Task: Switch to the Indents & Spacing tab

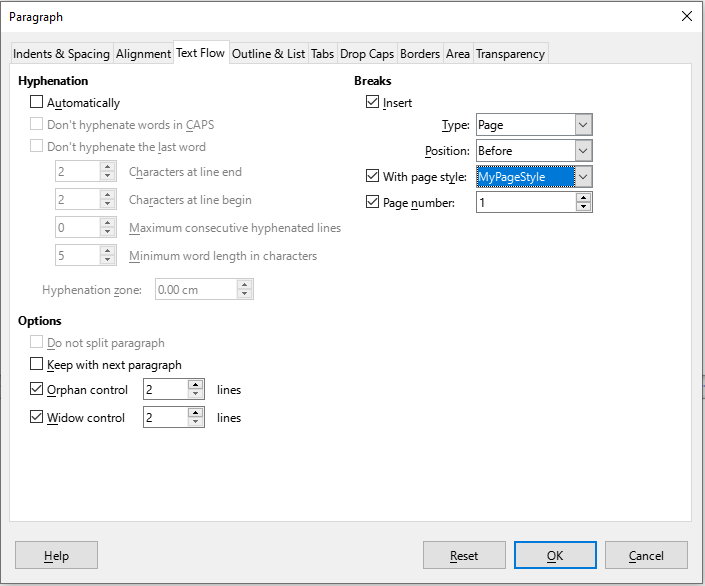Action: [x=61, y=54]
